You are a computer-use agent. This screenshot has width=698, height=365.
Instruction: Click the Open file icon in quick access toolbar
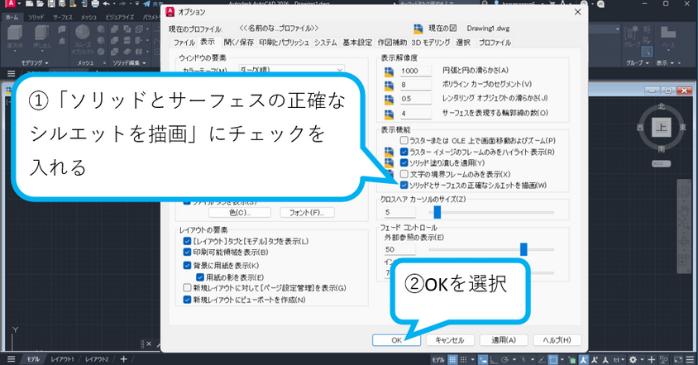40,4
